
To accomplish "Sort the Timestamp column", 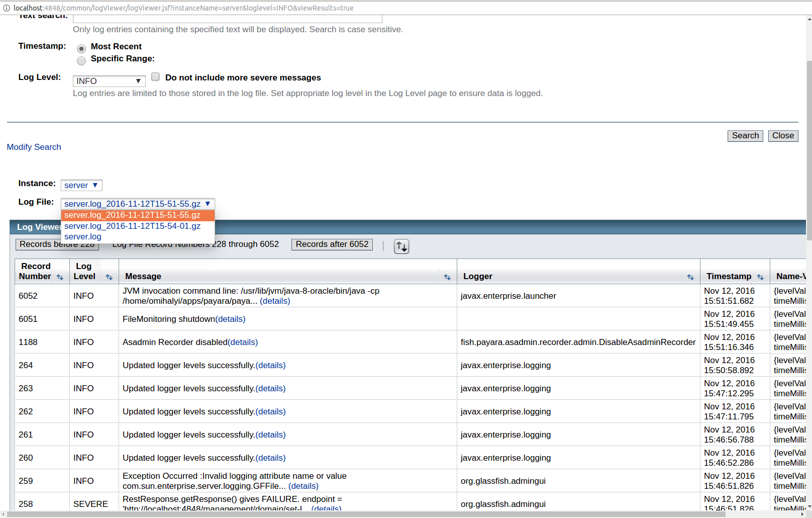I will coord(760,277).
